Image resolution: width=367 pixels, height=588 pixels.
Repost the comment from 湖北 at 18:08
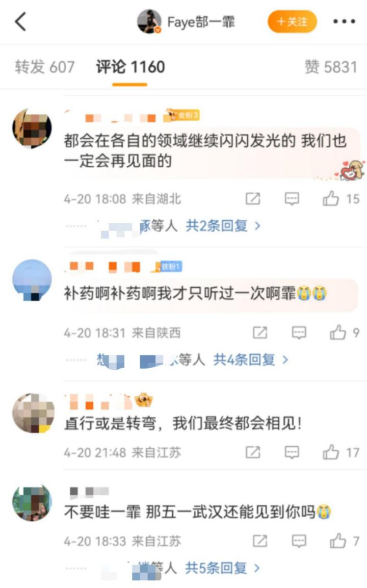(253, 199)
